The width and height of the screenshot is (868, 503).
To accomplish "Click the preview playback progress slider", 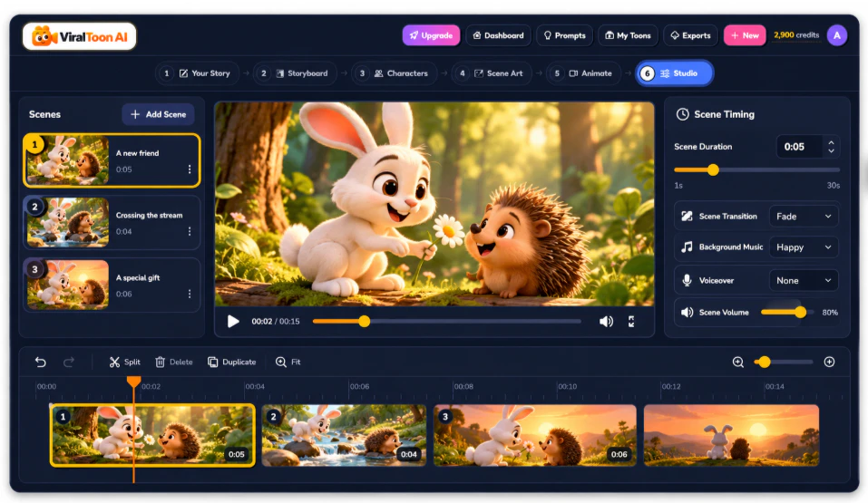I will pos(447,322).
